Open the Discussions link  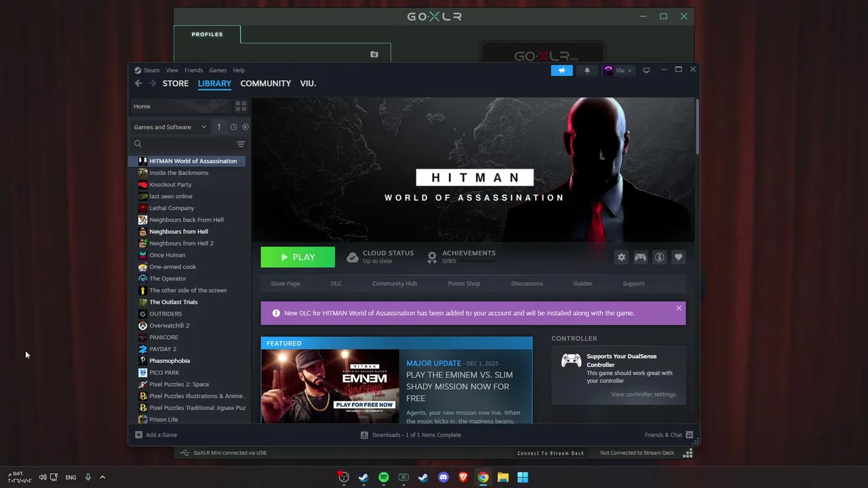(527, 283)
